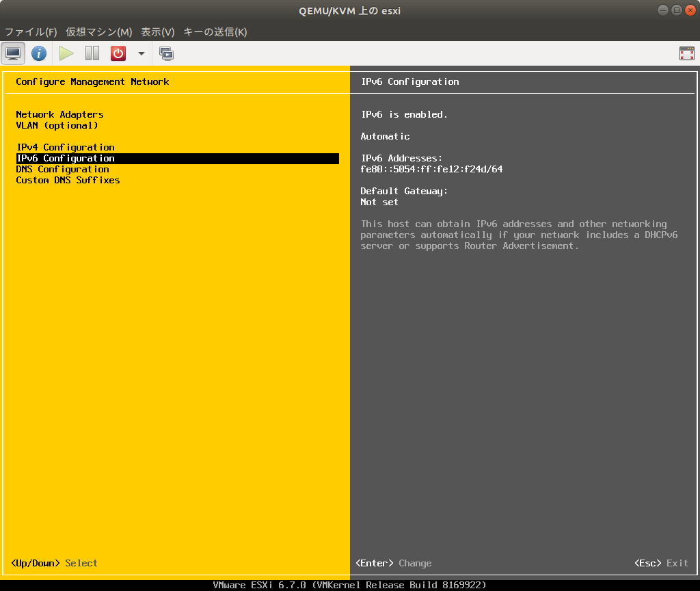Viewport: 700px width, 591px height.
Task: Click the 'Automatic' mode text
Action: [385, 136]
